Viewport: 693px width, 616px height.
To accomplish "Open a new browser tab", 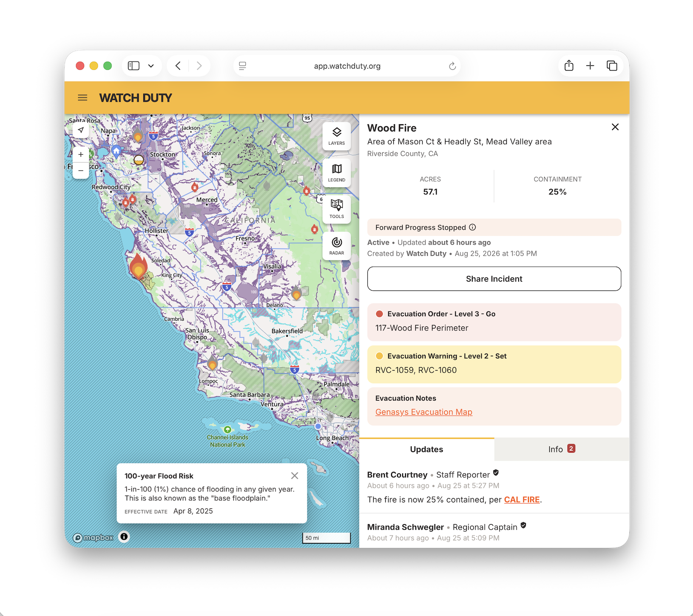I will coord(590,66).
